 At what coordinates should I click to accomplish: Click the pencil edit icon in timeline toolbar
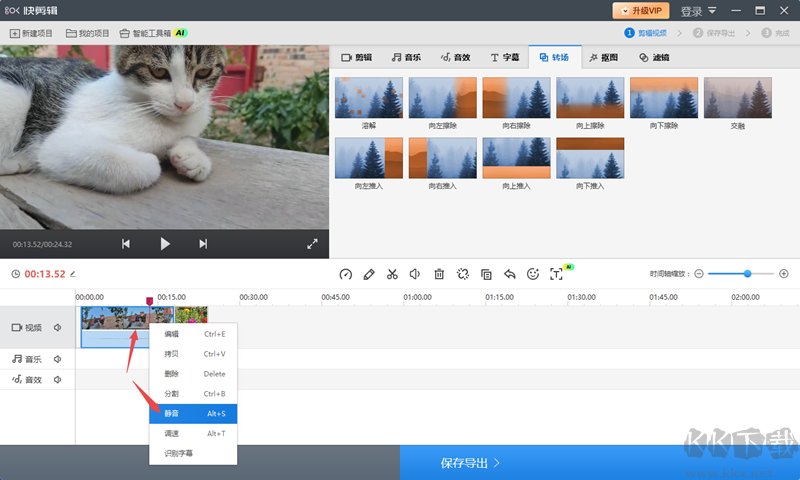click(x=369, y=274)
